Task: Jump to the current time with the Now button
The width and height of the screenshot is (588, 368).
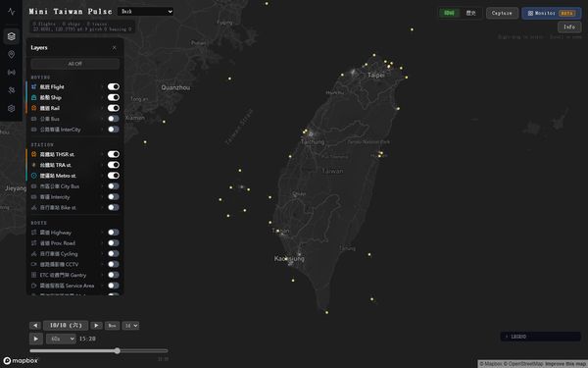Action: pyautogui.click(x=112, y=326)
